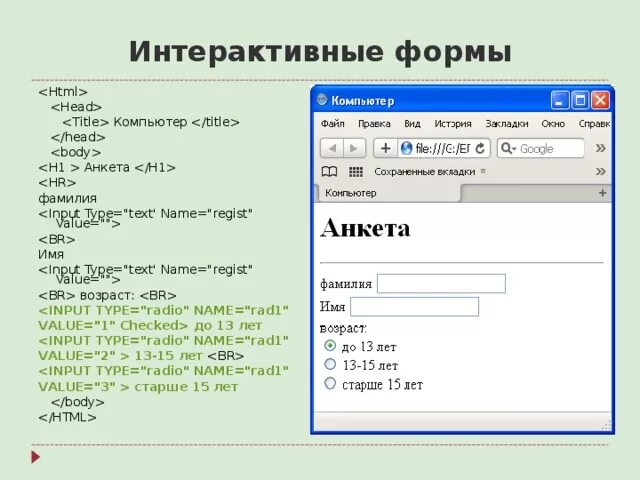Image resolution: width=640 pixels, height=480 pixels.
Task: Click the slide title 'Интерактивные формы'
Action: pyautogui.click(x=320, y=52)
